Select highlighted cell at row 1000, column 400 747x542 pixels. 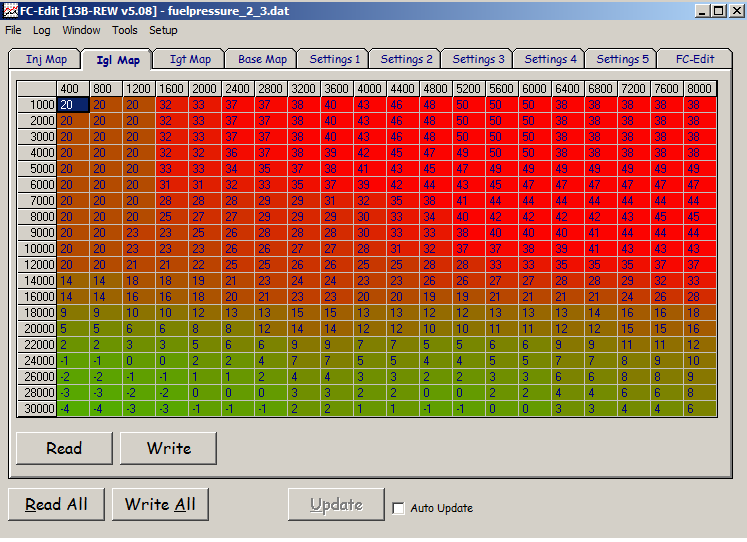coord(73,105)
